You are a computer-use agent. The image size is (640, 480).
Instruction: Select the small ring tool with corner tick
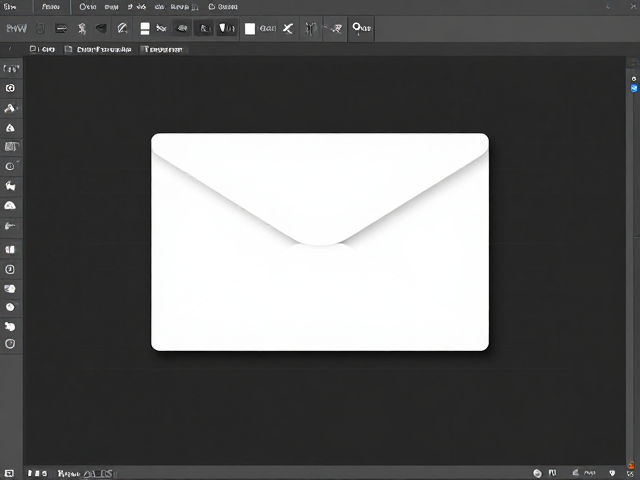(10, 166)
